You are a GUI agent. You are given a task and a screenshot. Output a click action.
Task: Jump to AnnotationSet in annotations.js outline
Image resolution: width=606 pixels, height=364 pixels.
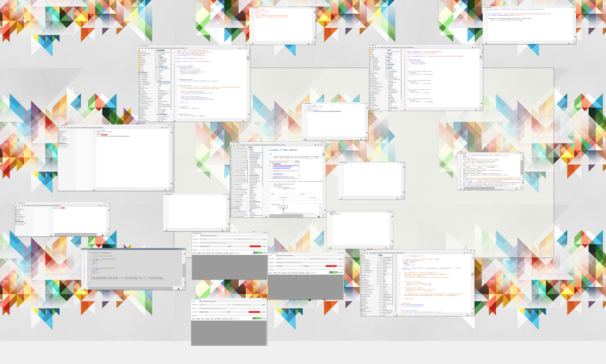pos(162,67)
